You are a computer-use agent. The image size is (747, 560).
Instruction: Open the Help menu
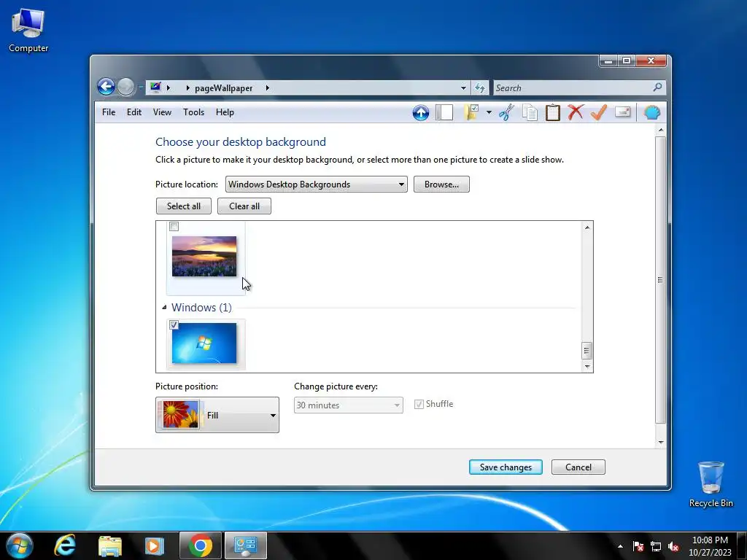[225, 112]
